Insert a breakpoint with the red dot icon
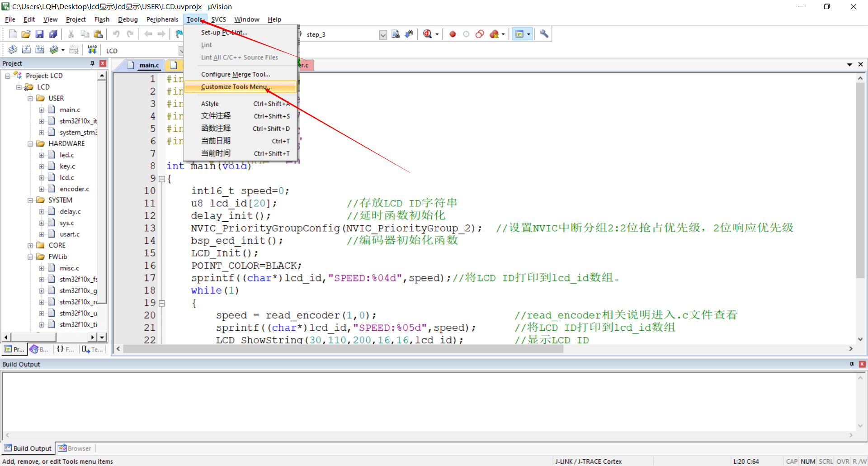The image size is (868, 466). pos(453,34)
